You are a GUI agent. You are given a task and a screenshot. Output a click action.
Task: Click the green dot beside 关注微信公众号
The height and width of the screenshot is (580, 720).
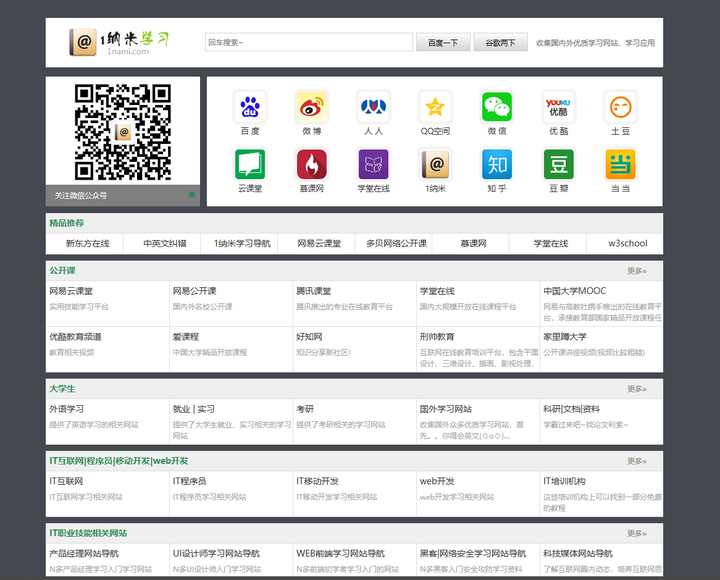pyautogui.click(x=192, y=195)
